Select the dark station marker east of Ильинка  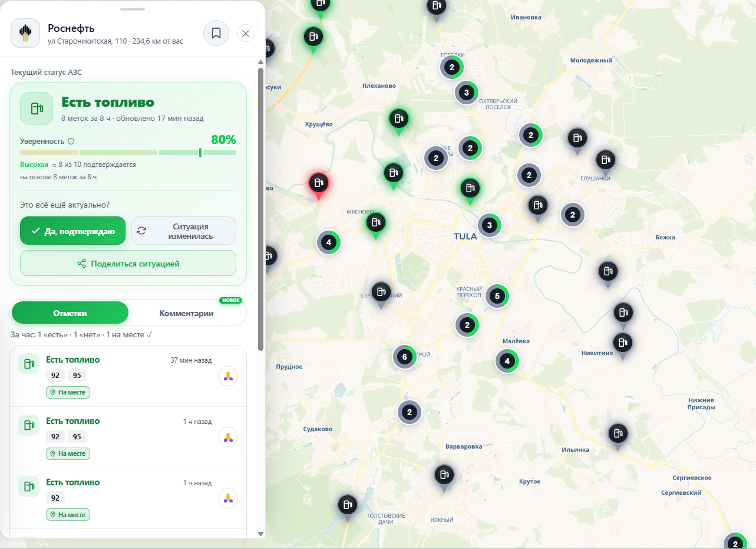(618, 435)
